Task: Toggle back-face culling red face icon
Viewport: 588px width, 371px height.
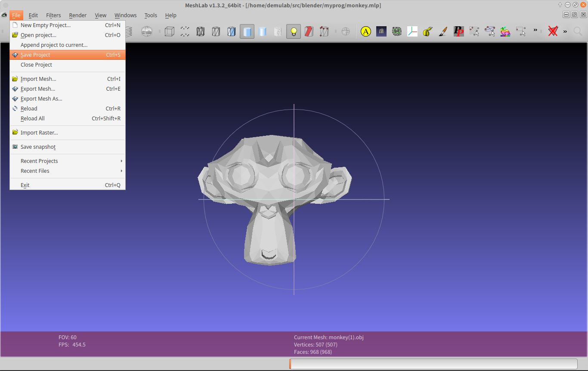Action: [x=309, y=31]
